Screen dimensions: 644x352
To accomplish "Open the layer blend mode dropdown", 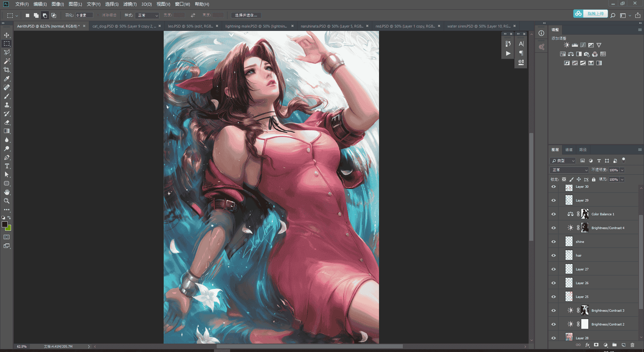I will coord(569,170).
